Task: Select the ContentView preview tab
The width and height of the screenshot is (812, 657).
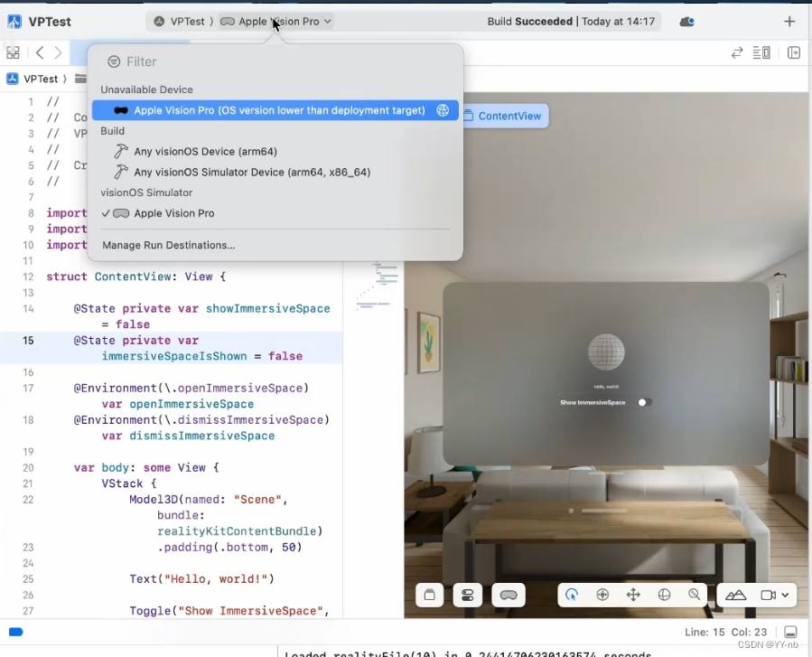Action: (505, 116)
